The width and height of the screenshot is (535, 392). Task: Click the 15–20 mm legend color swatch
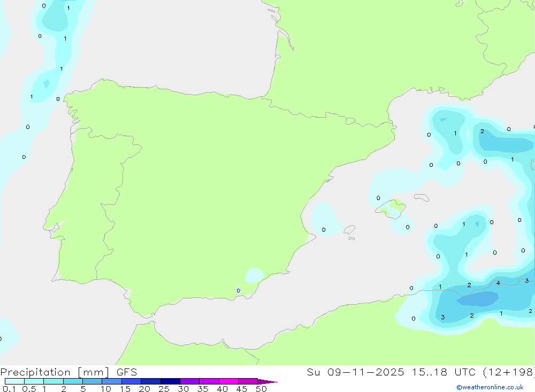coord(131,381)
